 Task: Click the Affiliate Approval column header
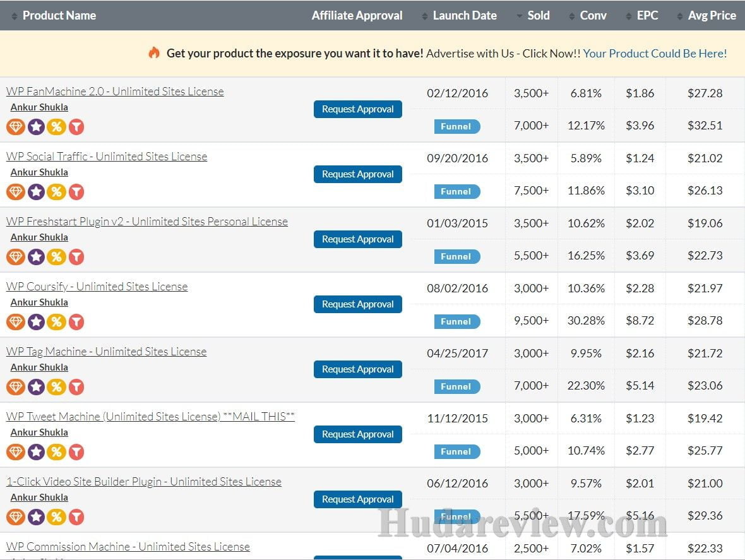pyautogui.click(x=357, y=16)
